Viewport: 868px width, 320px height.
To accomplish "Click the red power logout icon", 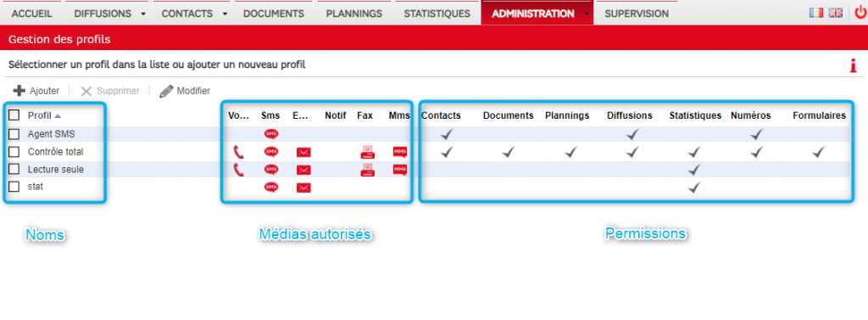I will coord(860,13).
